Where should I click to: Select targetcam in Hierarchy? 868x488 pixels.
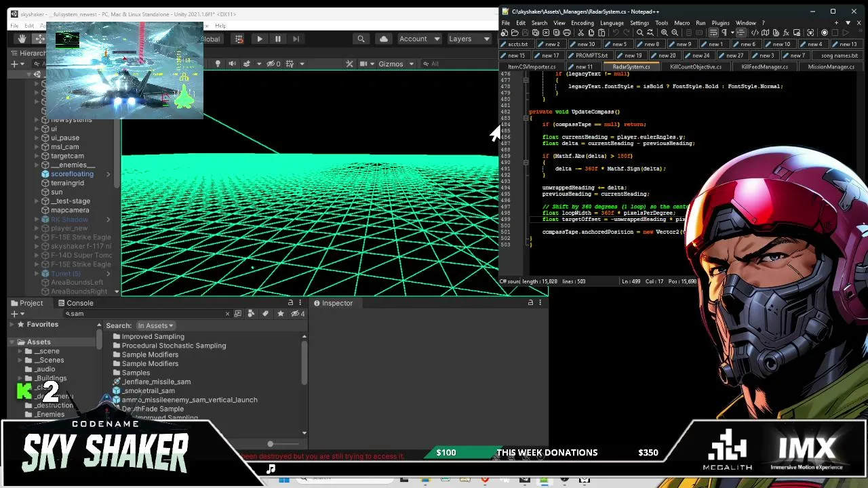(x=67, y=156)
